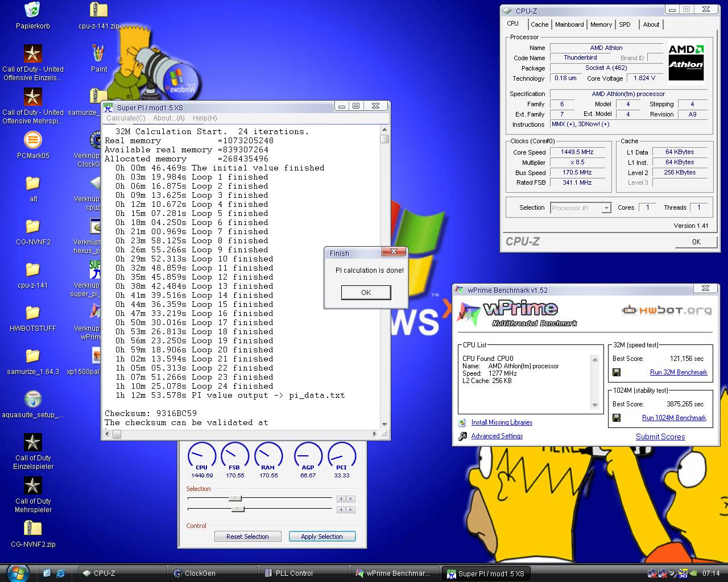The image size is (728, 582).
Task: Click Reset Selection button in ClockGen
Action: [247, 537]
